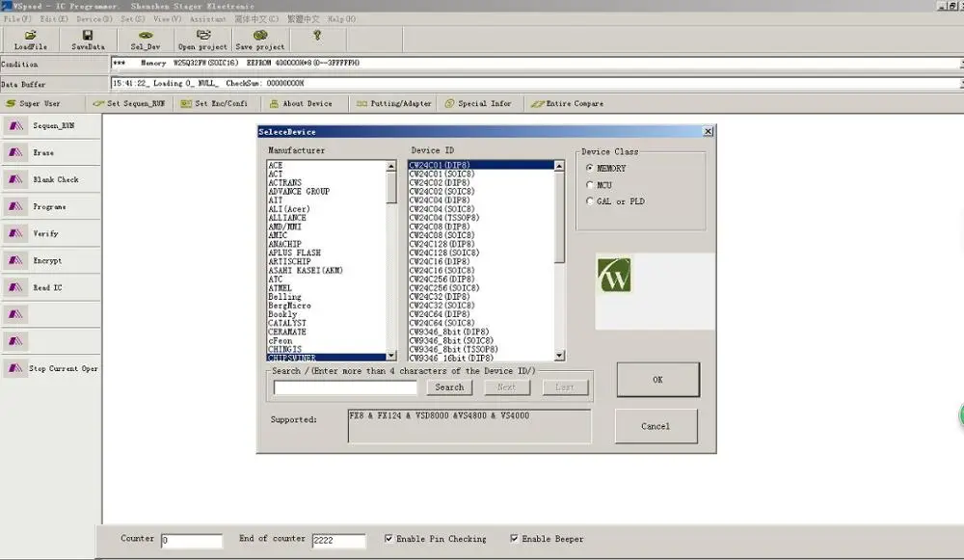Click the device ID search field
Viewport: 964px width, 560px height.
pos(345,387)
